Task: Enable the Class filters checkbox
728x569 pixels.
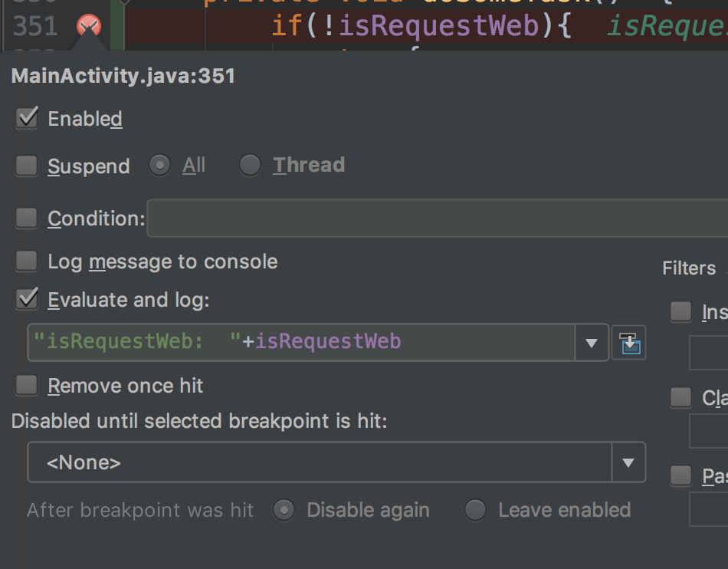Action: (680, 397)
